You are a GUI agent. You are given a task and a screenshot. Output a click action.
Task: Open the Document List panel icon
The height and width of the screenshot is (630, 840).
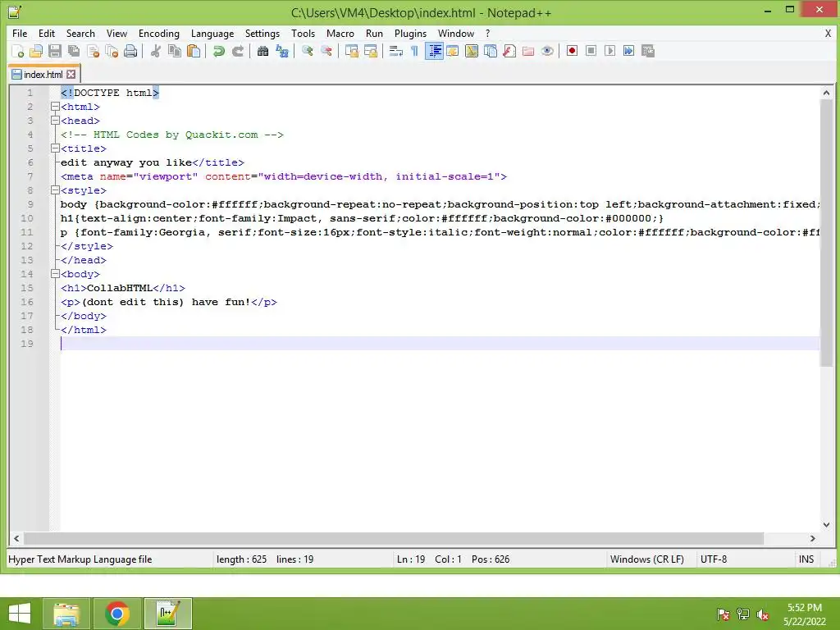[x=491, y=51]
